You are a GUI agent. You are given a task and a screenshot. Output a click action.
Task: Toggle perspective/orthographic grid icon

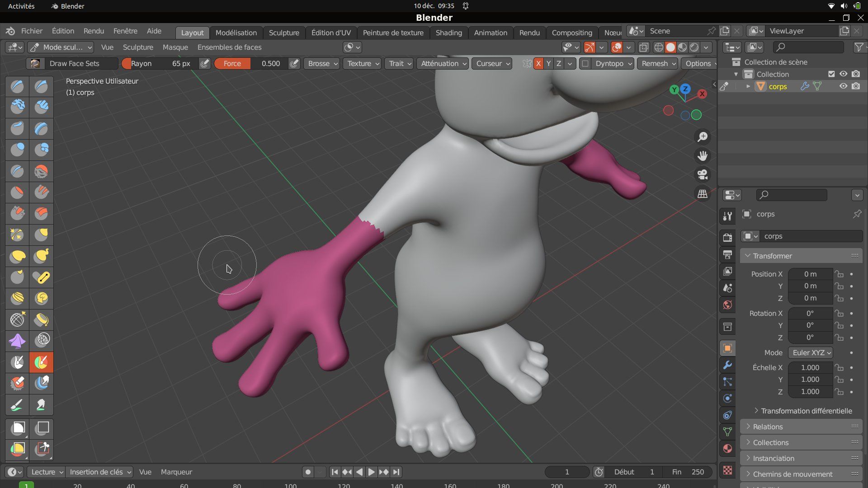coord(703,194)
